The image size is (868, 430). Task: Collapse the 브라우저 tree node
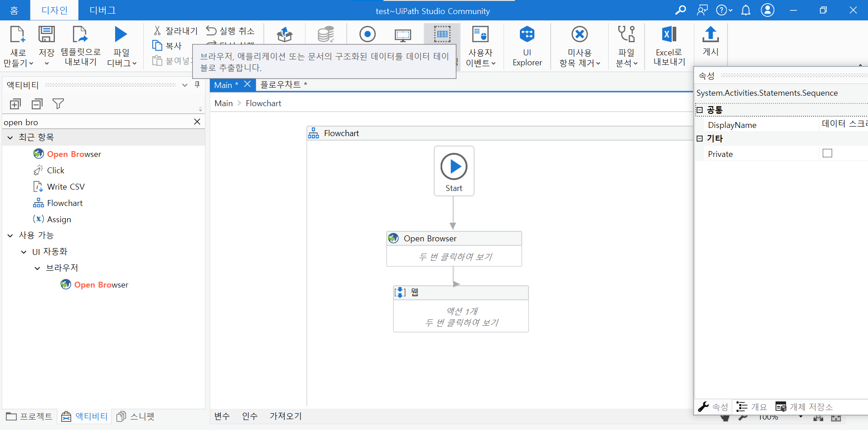tap(37, 268)
